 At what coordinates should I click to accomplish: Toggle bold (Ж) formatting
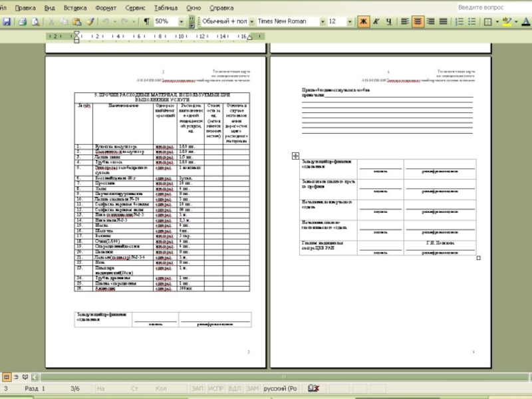pos(364,22)
